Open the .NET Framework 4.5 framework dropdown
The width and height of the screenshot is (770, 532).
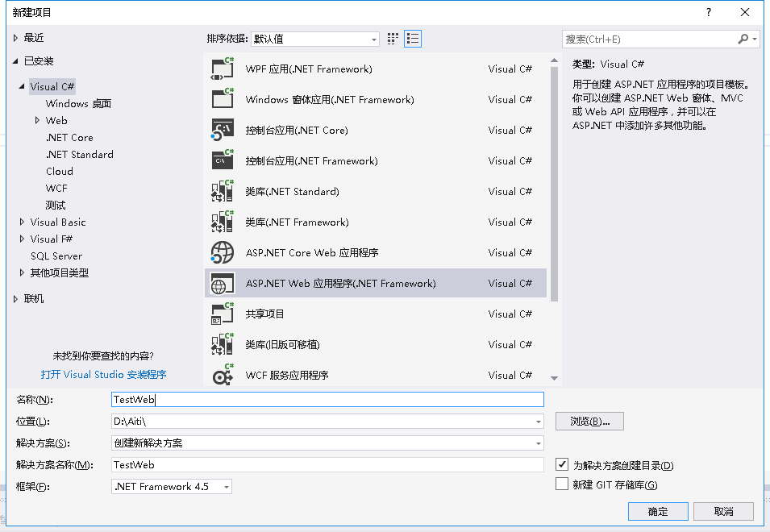(x=227, y=487)
